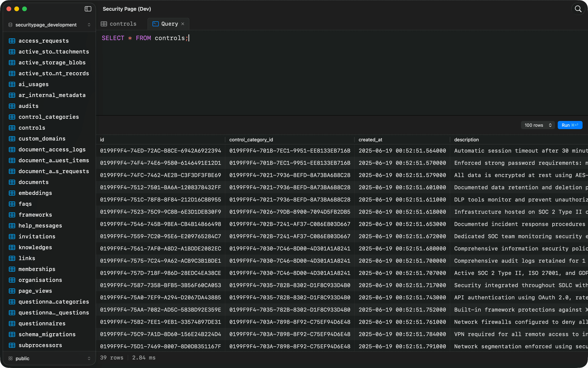Click the table icon beside frameworks

click(12, 215)
